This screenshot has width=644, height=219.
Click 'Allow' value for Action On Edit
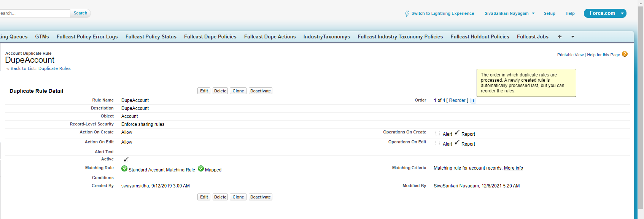[x=127, y=142]
